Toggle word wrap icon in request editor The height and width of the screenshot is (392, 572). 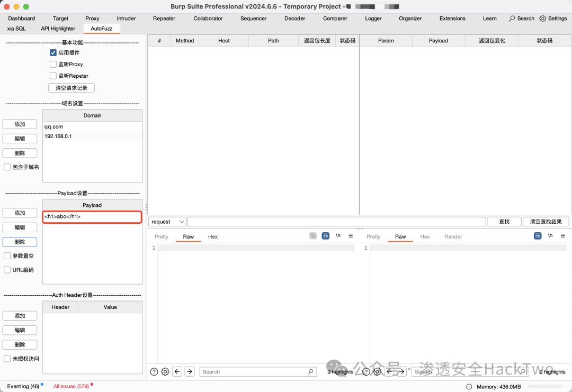click(x=325, y=236)
